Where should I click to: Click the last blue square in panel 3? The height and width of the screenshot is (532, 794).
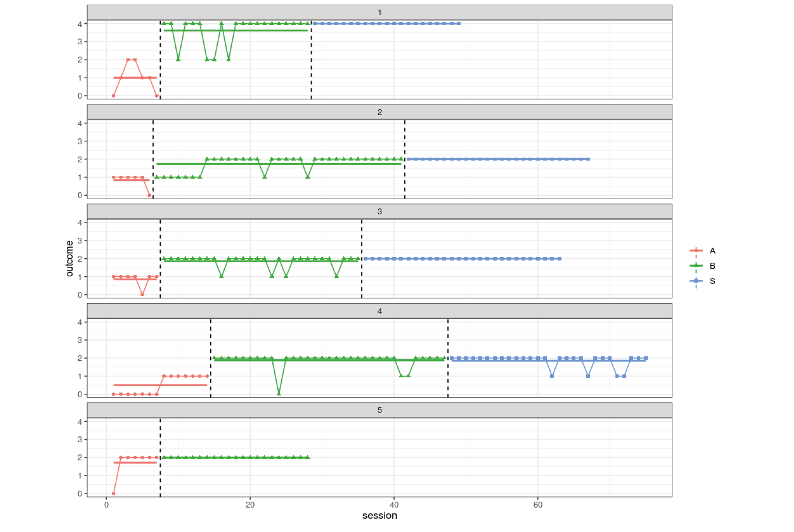pyautogui.click(x=559, y=259)
